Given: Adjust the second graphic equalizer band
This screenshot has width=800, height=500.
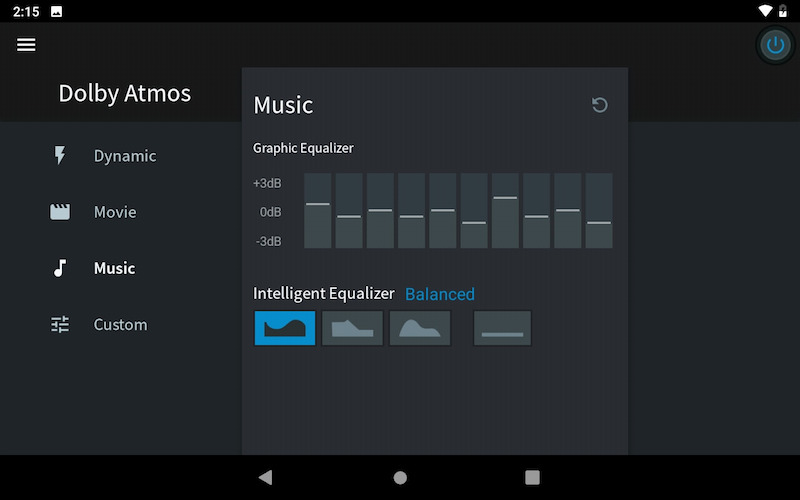Looking at the screenshot, I should click(x=349, y=211).
